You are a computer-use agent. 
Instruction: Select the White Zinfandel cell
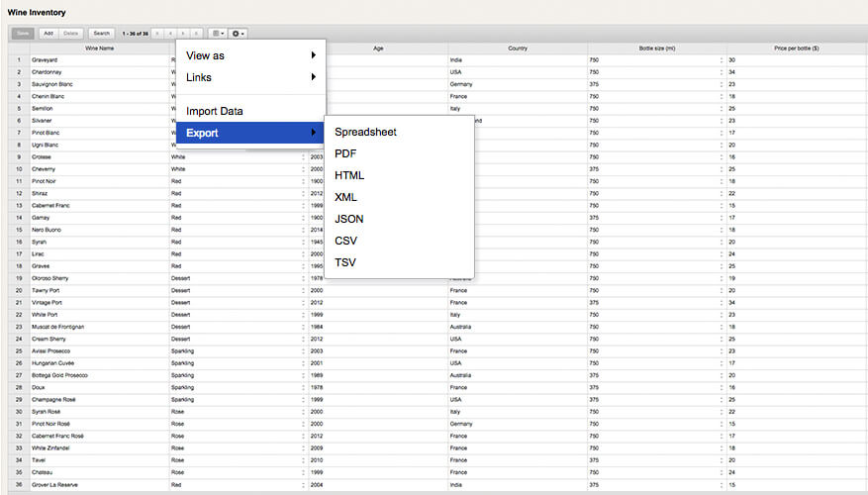[x=100, y=447]
